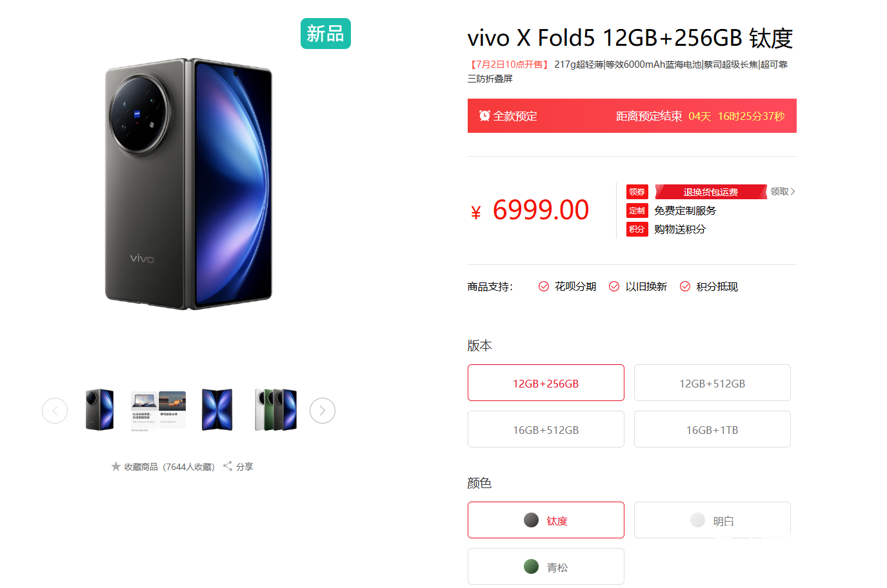Click the 以旧换新 trade-in link
Viewport: 887px width, 588px height.
646,286
